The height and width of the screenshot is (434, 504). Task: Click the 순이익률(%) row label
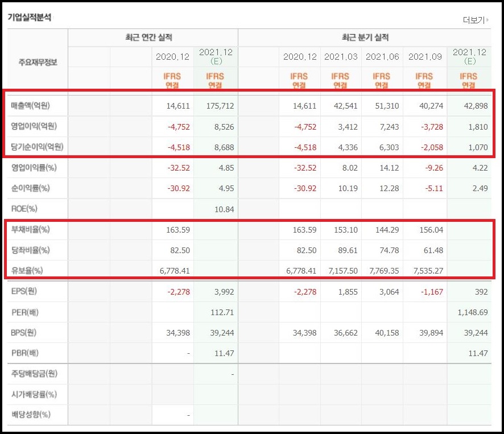point(31,188)
